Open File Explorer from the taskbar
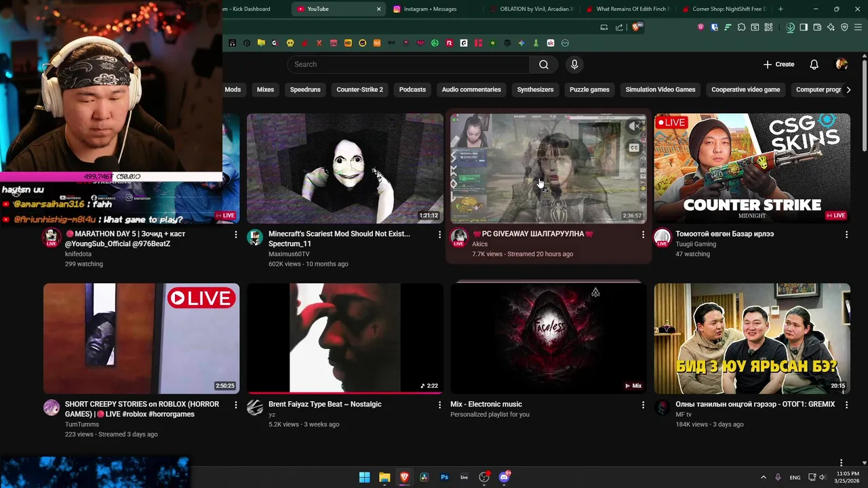868x488 pixels. (x=384, y=477)
